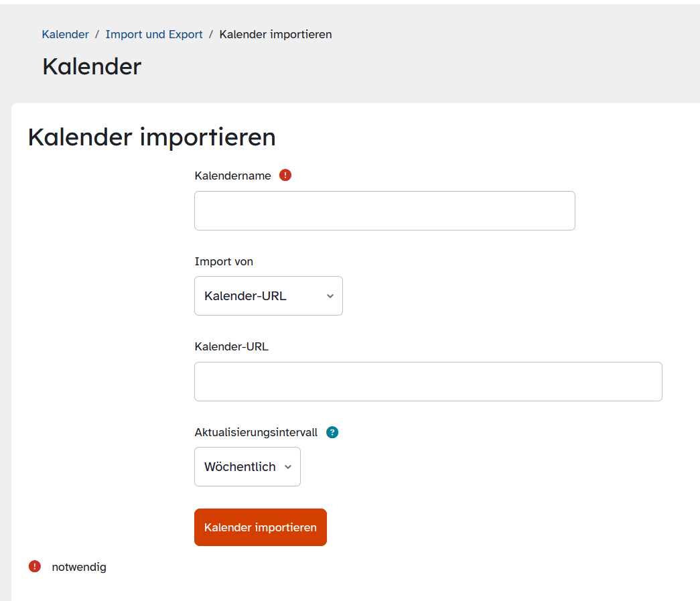Click the chevron arrow beside Wöchentlich

pos(288,467)
